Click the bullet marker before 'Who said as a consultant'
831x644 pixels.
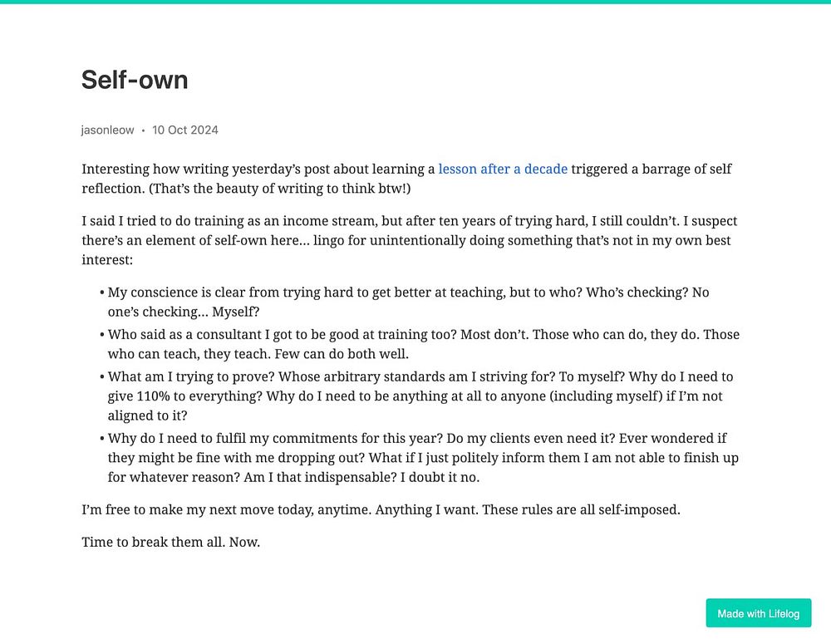point(101,335)
